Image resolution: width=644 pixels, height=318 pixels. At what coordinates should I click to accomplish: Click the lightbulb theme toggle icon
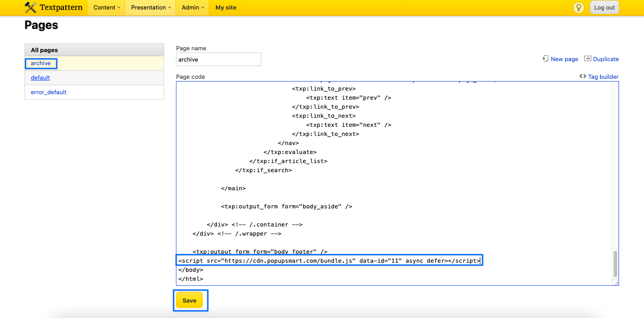tap(578, 7)
